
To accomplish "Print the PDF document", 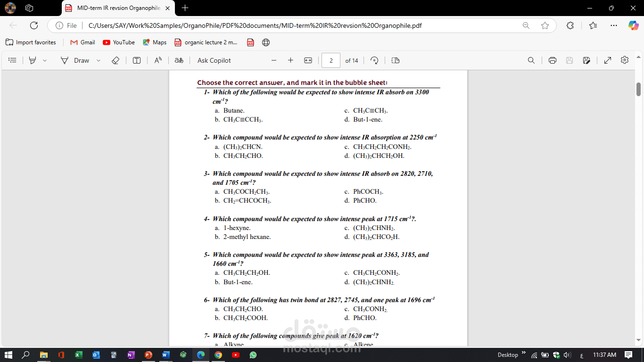I will click(x=553, y=60).
